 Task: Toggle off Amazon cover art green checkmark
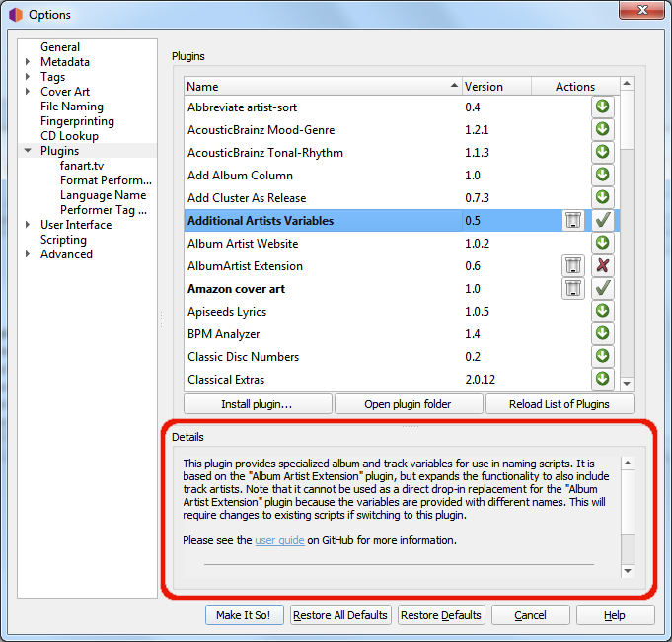[x=602, y=288]
